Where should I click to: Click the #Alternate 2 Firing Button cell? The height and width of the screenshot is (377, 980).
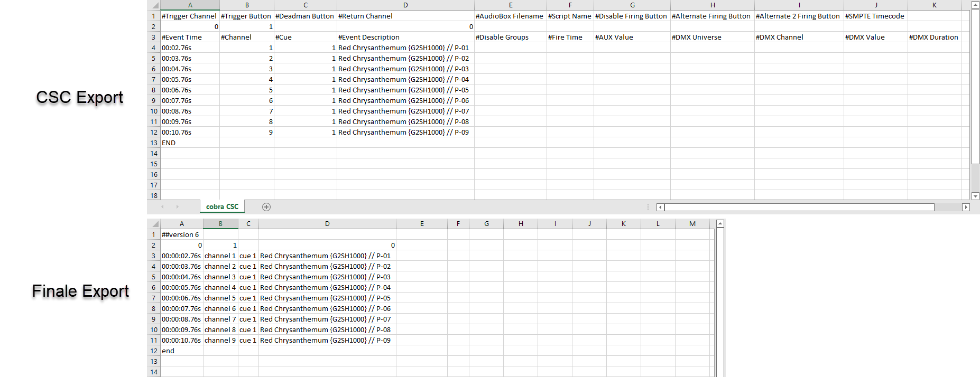point(799,16)
